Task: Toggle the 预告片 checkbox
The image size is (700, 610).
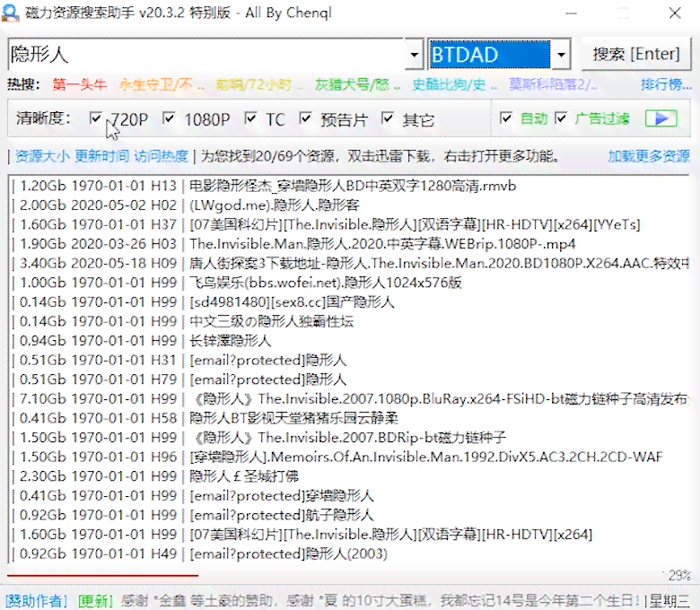Action: point(305,118)
